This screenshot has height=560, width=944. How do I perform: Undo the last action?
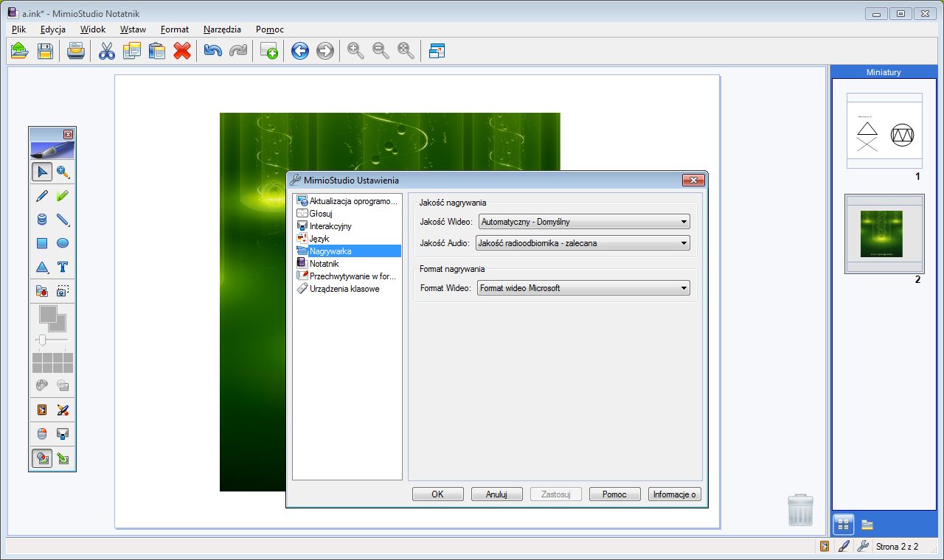[x=213, y=51]
